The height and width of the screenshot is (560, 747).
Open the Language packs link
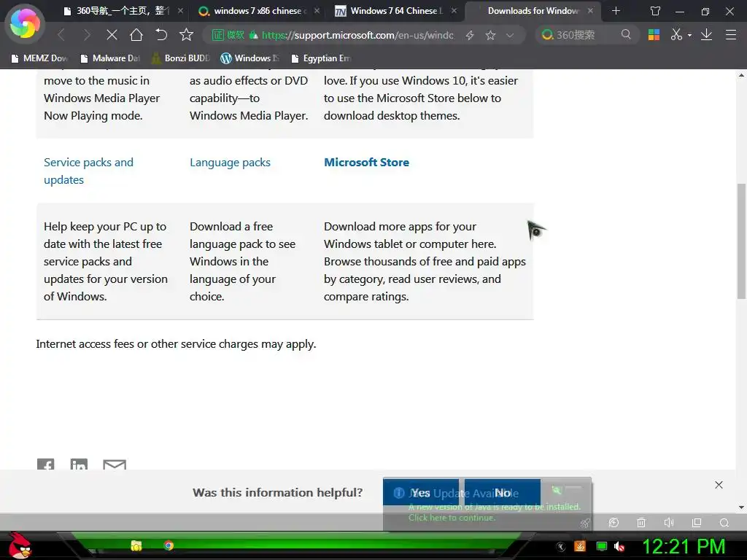pos(230,163)
